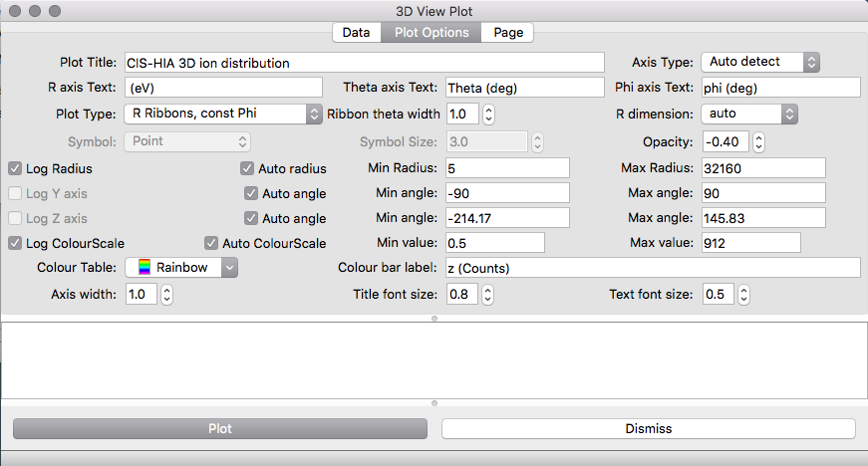The height and width of the screenshot is (466, 868).
Task: Click the Dismiss button
Action: click(648, 429)
